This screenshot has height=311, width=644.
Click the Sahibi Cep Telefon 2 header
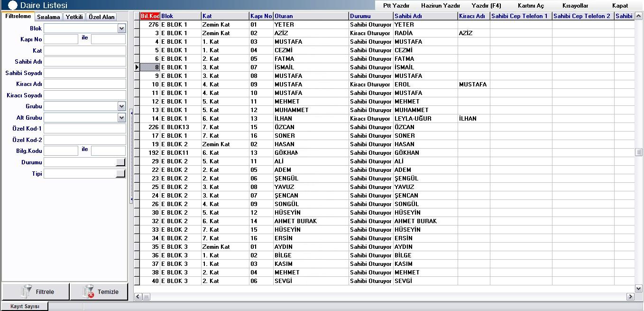[583, 16]
